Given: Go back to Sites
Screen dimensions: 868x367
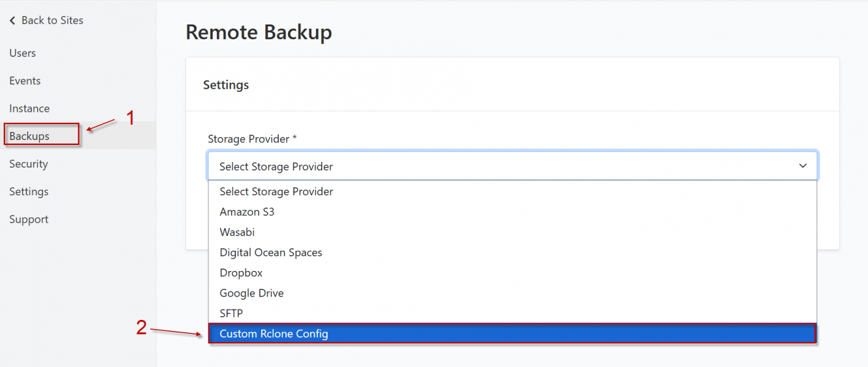Looking at the screenshot, I should tap(46, 20).
